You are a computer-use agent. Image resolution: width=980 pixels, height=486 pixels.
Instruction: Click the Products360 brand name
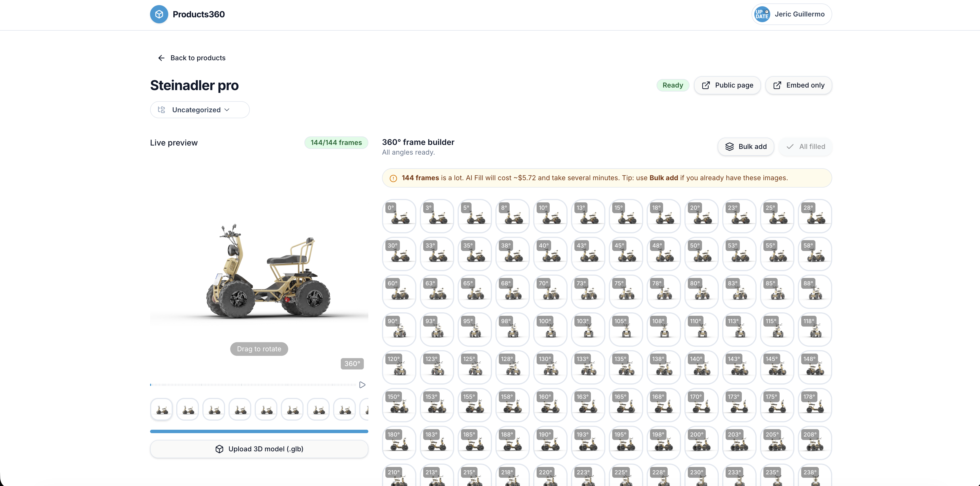coord(199,14)
